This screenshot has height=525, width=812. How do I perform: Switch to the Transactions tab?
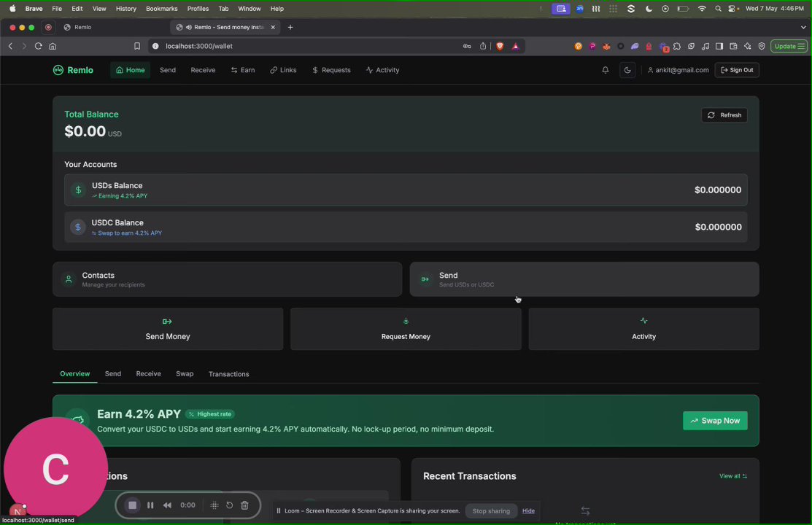pyautogui.click(x=229, y=374)
